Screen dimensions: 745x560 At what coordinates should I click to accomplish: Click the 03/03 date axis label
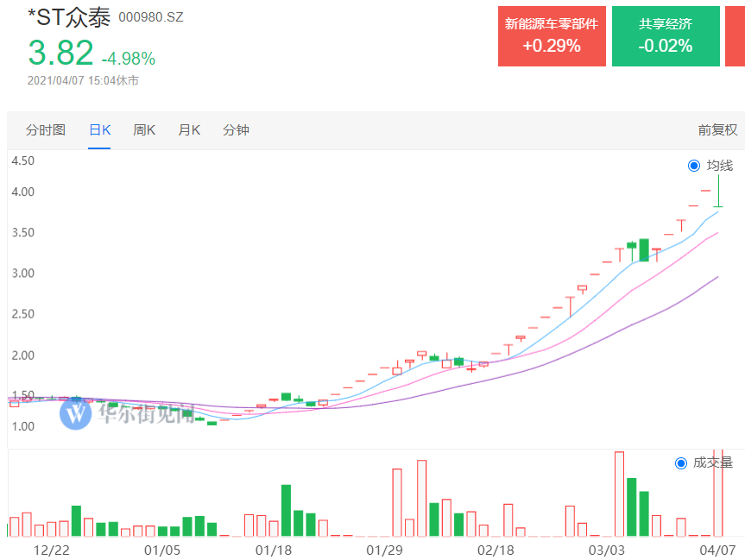tap(606, 550)
